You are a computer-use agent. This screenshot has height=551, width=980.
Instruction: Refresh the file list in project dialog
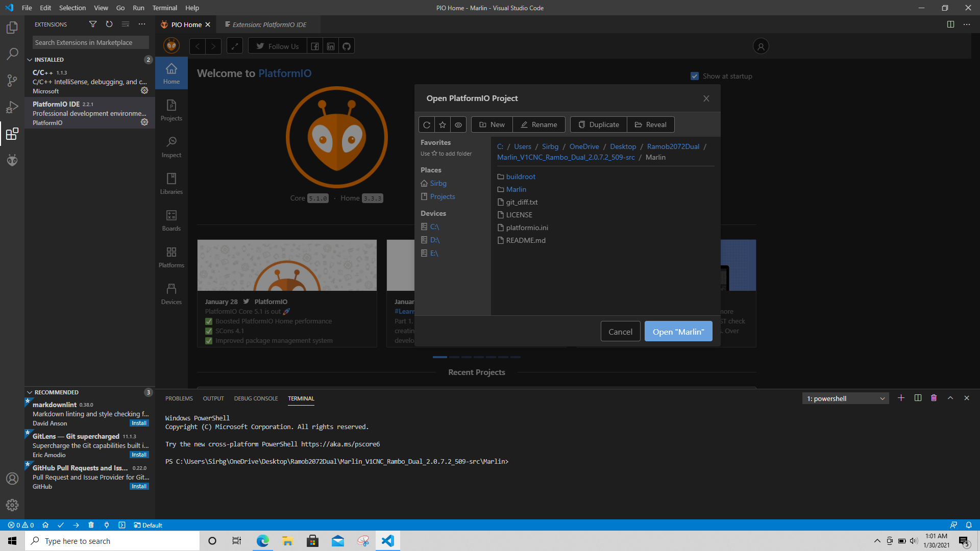pos(427,124)
